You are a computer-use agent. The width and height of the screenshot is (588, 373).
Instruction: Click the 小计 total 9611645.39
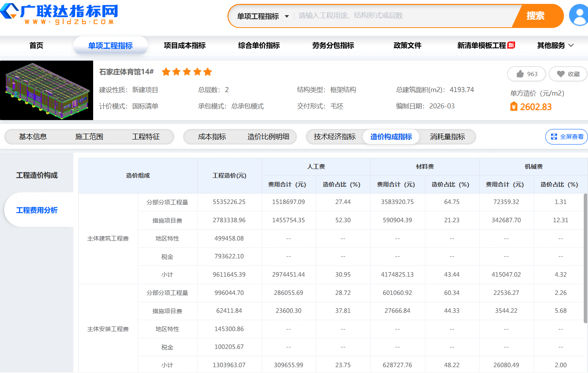(x=229, y=275)
